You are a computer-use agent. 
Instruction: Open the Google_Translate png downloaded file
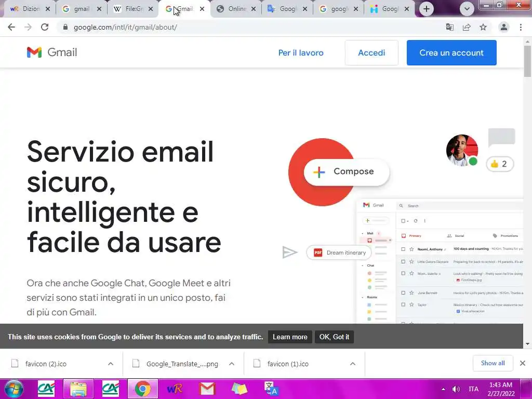pos(182,364)
